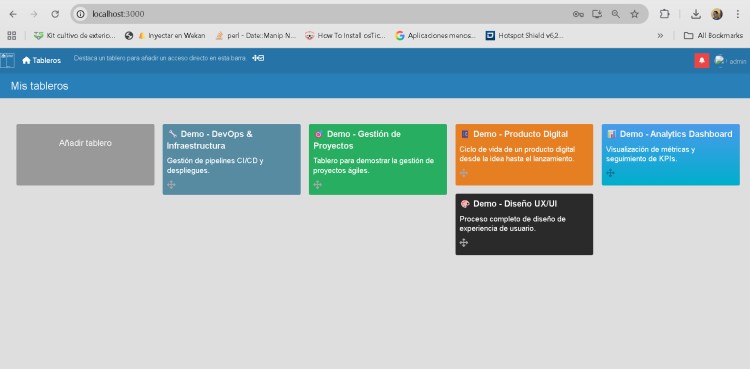This screenshot has height=369, width=750.
Task: Open Chrome three-dot menu
Action: click(738, 14)
